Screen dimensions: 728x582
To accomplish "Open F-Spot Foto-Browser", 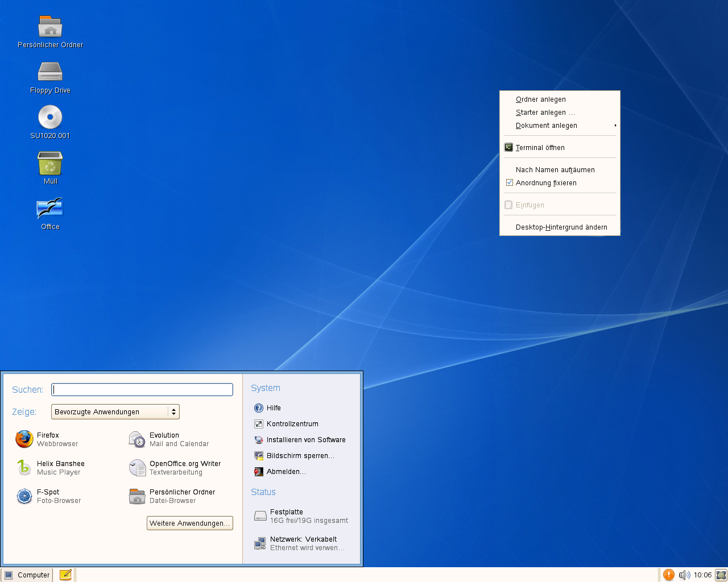I will tap(49, 496).
